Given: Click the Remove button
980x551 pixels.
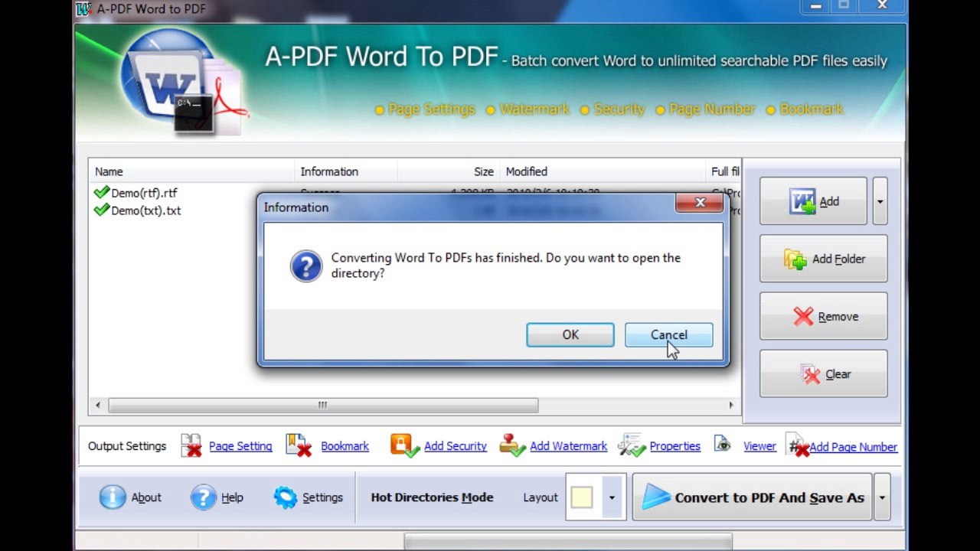Looking at the screenshot, I should tap(824, 316).
